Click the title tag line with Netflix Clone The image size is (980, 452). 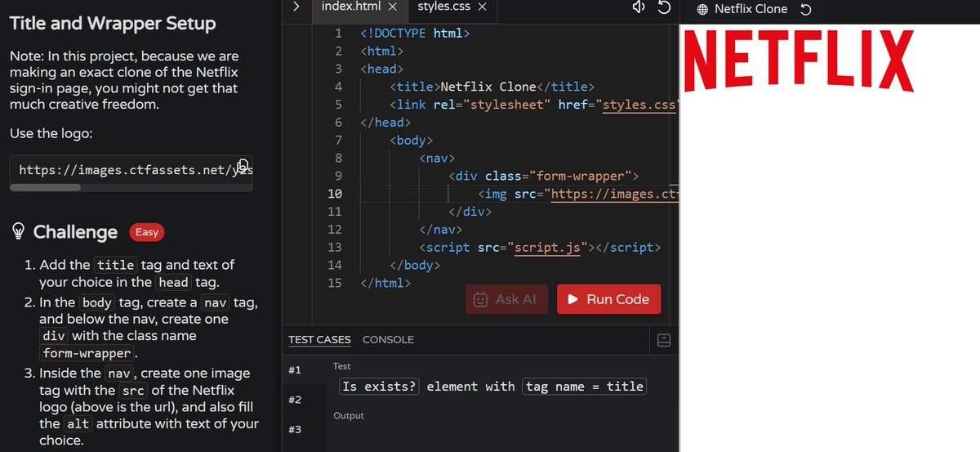492,87
